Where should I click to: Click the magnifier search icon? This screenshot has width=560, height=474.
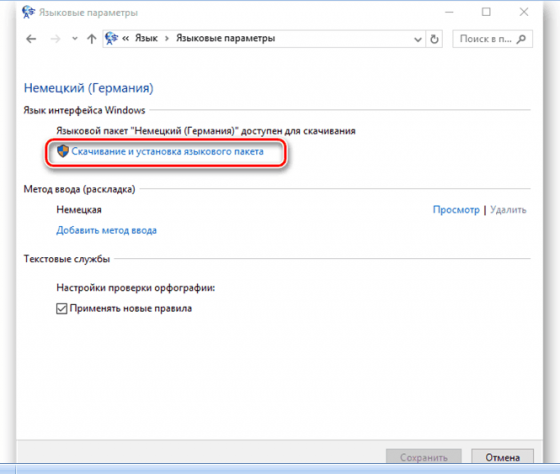[521, 39]
